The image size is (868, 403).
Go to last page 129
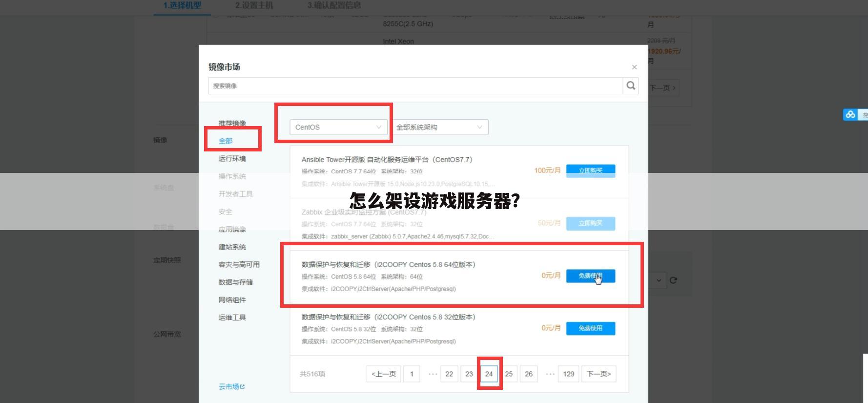click(569, 374)
